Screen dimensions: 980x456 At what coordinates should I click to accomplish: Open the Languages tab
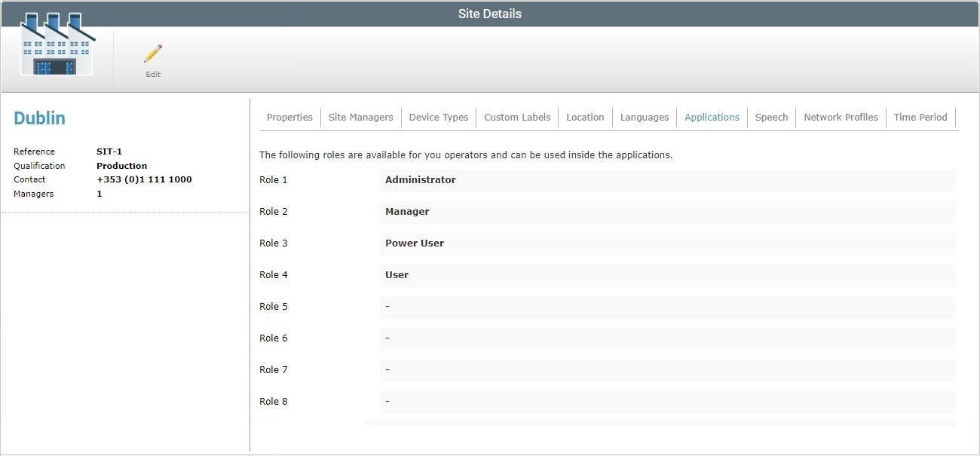pyautogui.click(x=645, y=117)
